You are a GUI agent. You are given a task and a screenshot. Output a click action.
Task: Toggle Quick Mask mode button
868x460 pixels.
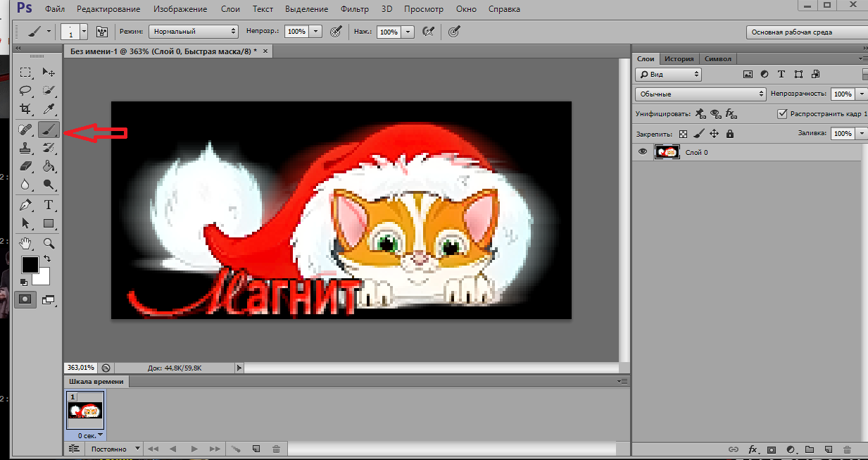[25, 299]
